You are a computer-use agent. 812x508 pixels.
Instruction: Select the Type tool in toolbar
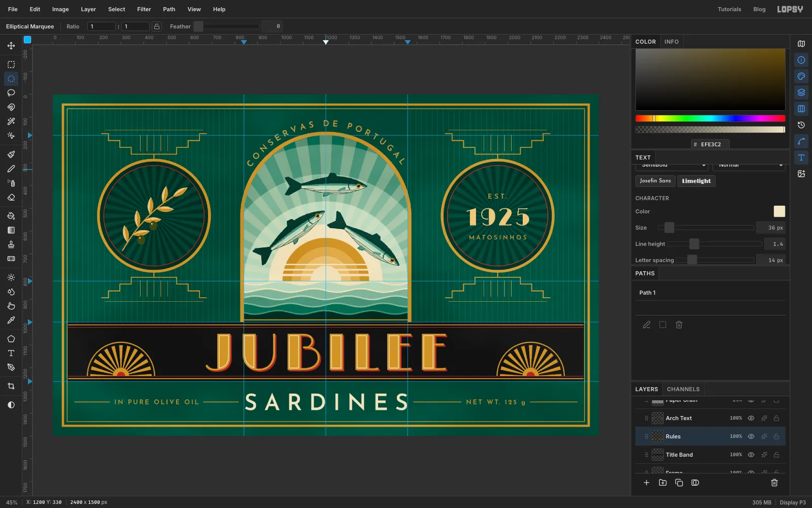(11, 353)
